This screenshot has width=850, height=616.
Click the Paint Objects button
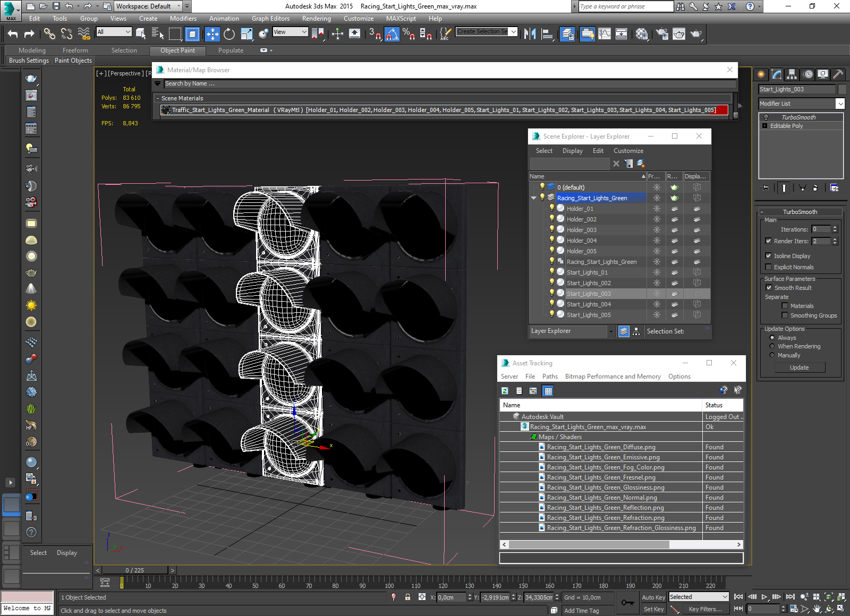73,61
